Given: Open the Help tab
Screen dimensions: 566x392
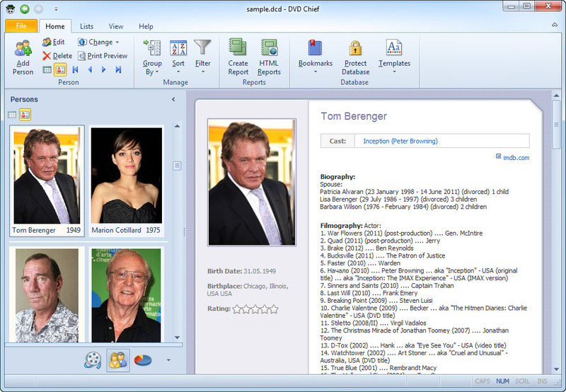Looking at the screenshot, I should [x=146, y=26].
